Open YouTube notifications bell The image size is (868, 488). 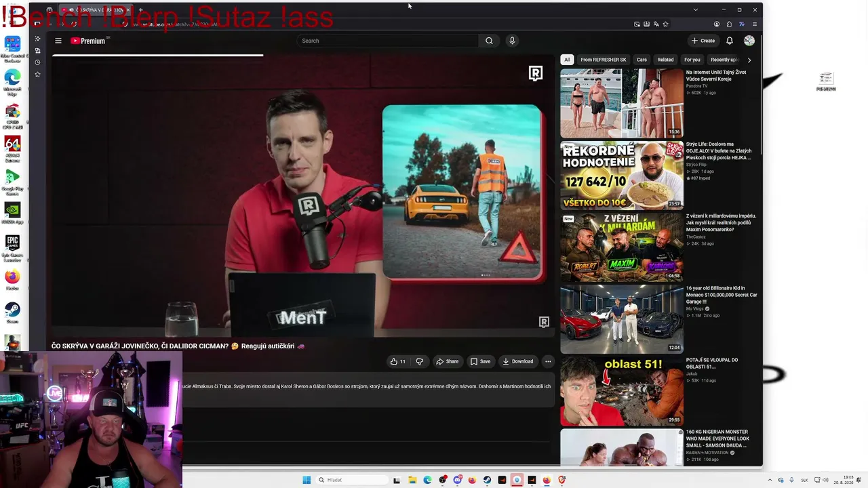(x=730, y=41)
